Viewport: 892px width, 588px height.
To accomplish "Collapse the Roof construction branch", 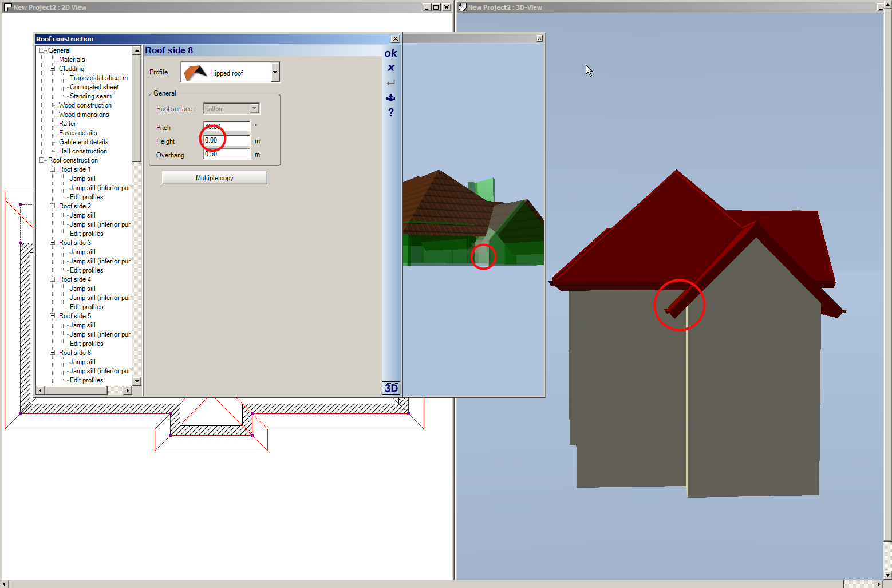I will coord(41,160).
